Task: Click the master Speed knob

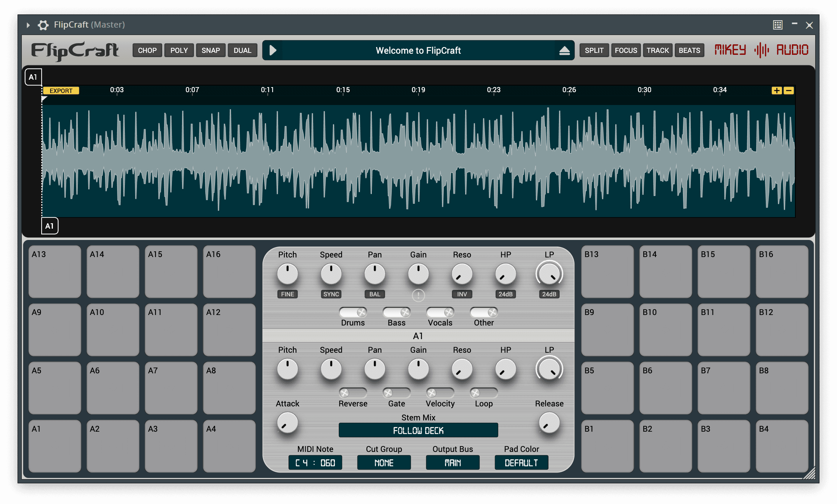Action: pos(331,274)
